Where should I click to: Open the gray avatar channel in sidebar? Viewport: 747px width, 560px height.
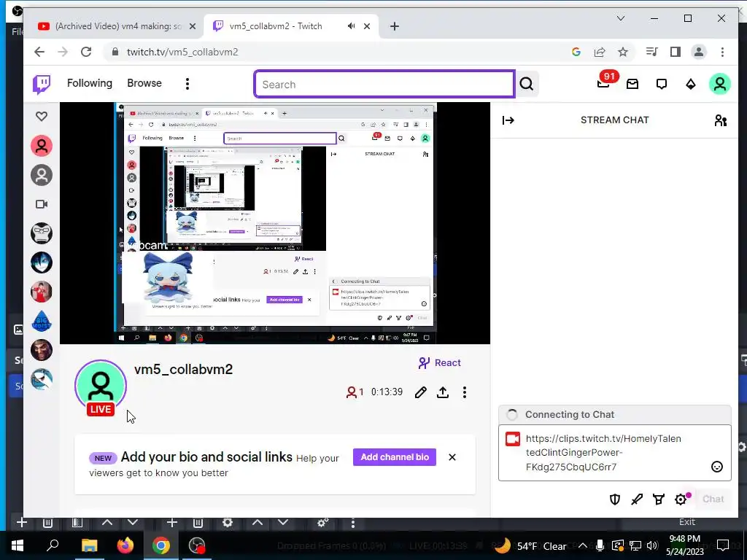coord(42,175)
